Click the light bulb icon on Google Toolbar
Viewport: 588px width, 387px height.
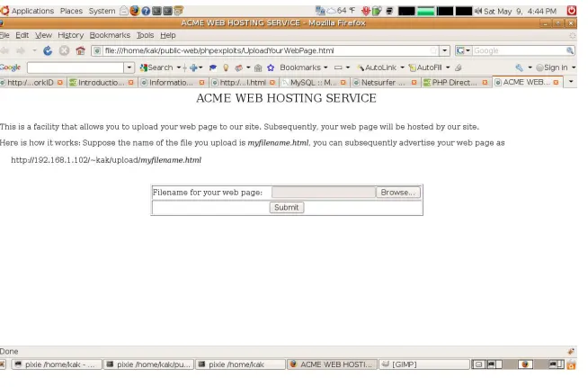[226, 67]
